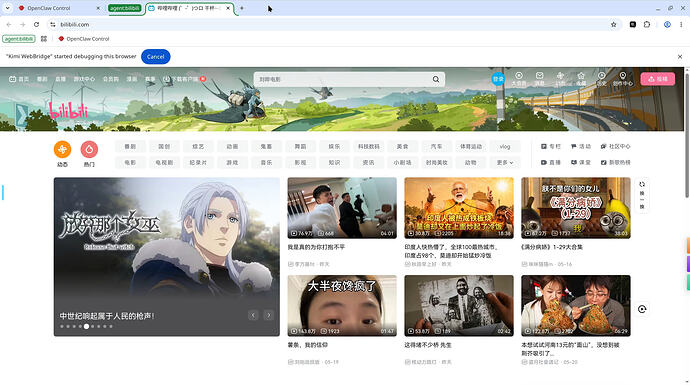Open the 社区中心 link
Viewport: 690px width, 385px height.
pos(615,147)
